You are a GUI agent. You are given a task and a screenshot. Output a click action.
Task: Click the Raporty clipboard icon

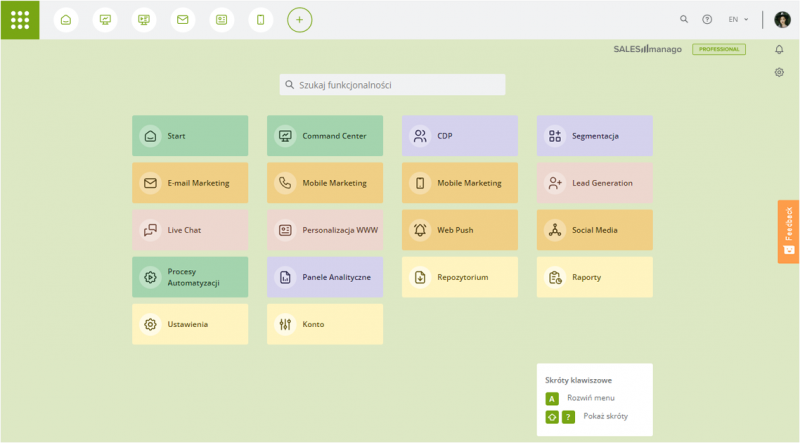[555, 277]
